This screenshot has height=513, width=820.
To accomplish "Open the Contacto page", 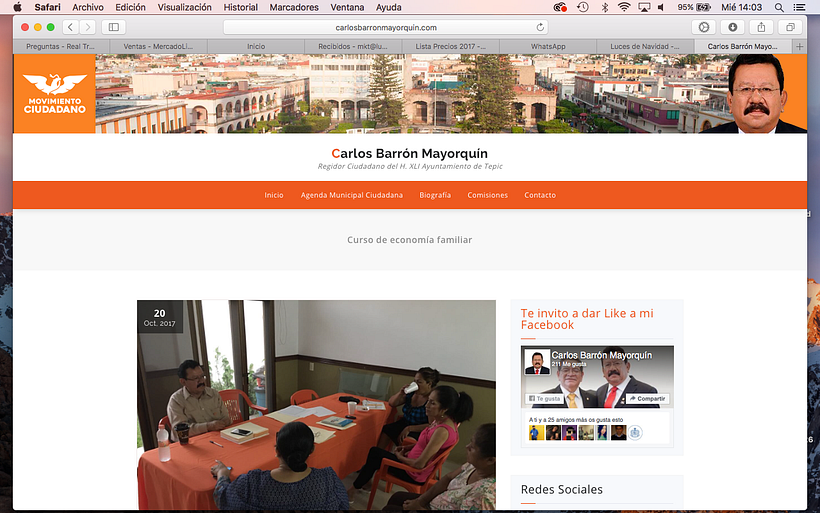I will (x=540, y=195).
